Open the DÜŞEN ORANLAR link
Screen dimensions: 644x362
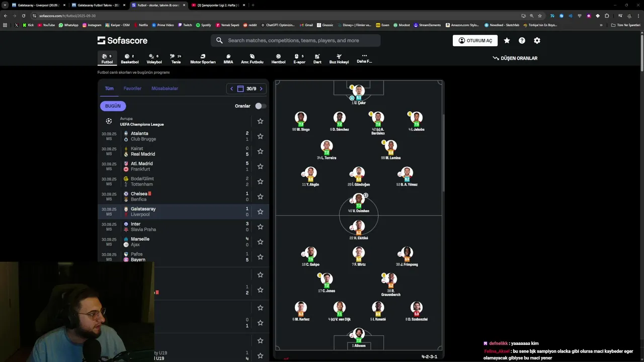coord(515,58)
